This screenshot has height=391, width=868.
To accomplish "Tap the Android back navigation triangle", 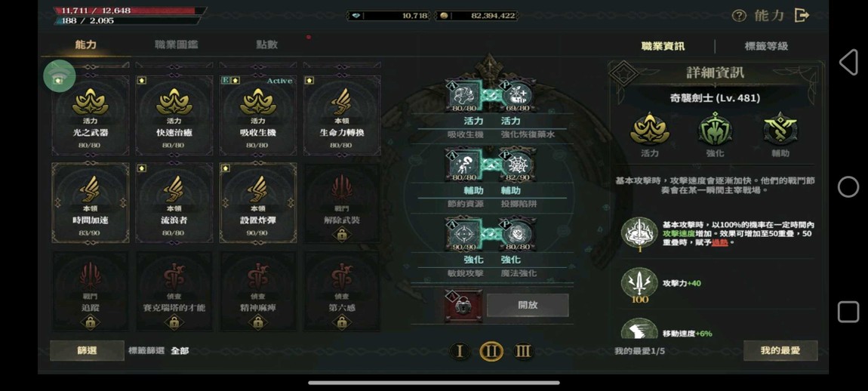I will pyautogui.click(x=848, y=62).
